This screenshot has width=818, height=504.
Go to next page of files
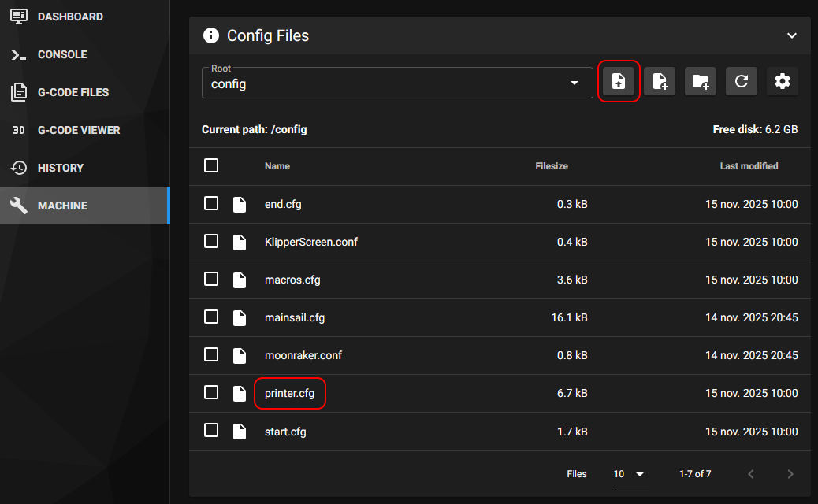790,474
